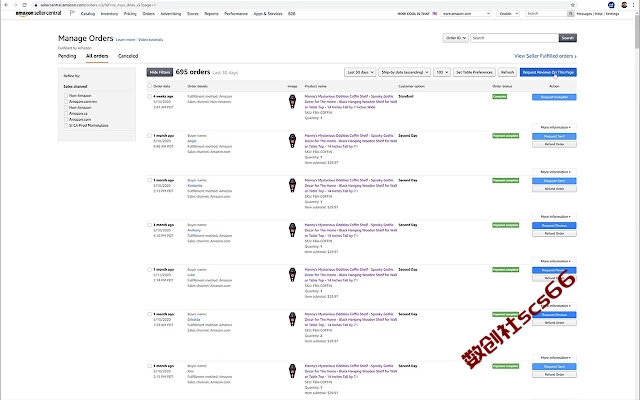Open the Last 30 days range dropdown
640x400 pixels.
tap(360, 72)
